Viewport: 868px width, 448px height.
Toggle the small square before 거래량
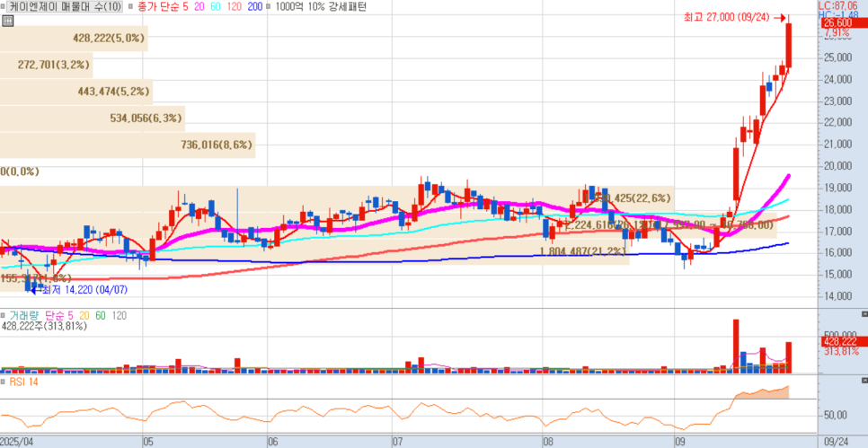(x=4, y=316)
